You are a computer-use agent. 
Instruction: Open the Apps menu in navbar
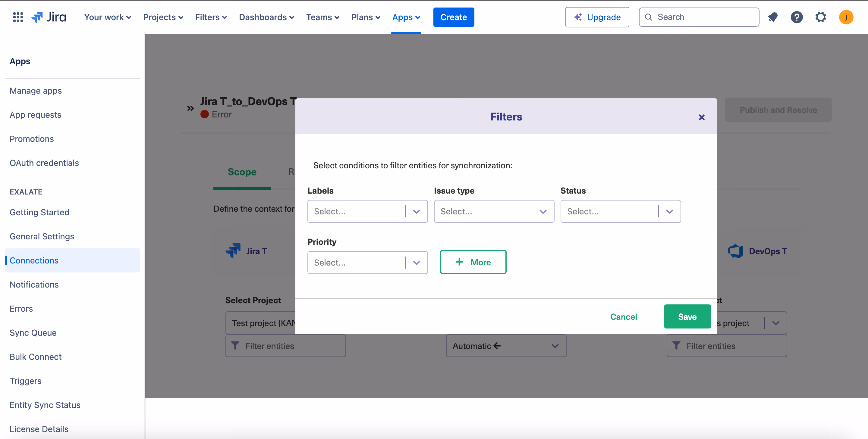pyautogui.click(x=406, y=17)
